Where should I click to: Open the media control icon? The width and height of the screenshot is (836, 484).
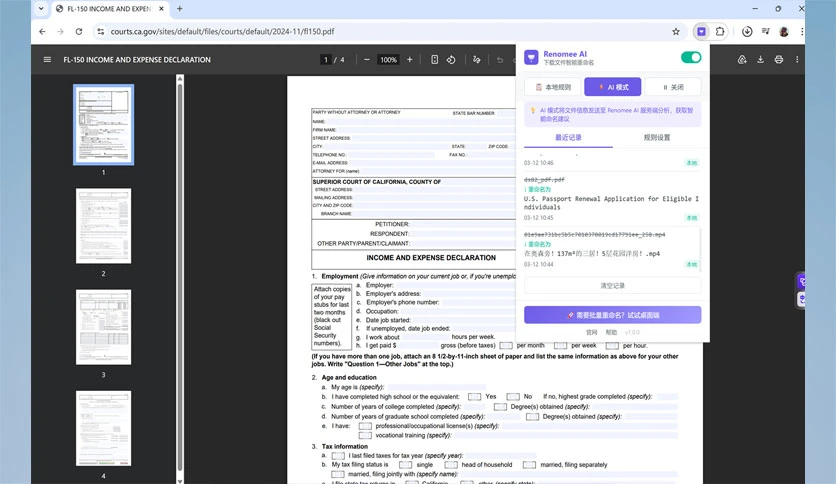[x=766, y=31]
